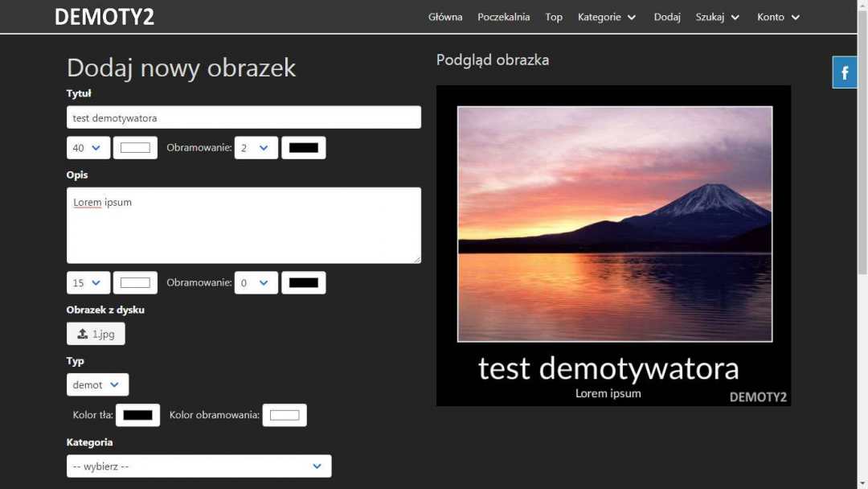Open the title font size dropdown showing 40
This screenshot has width=868, height=489.
88,148
